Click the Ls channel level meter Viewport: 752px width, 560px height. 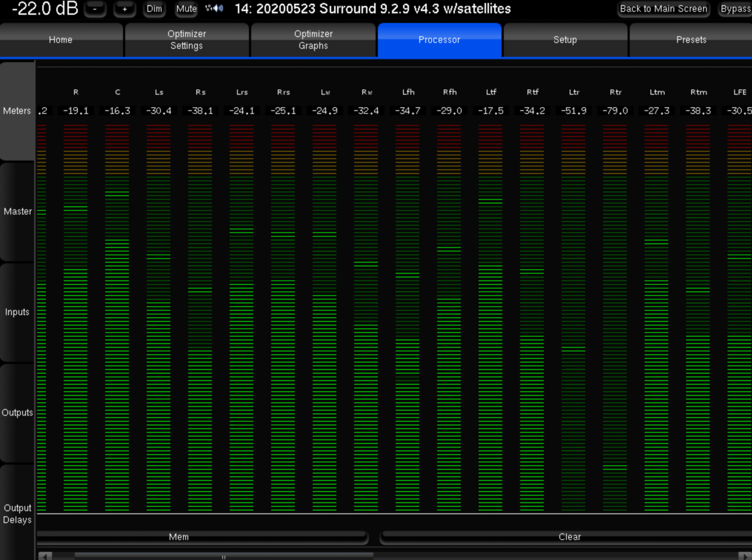pos(158,318)
